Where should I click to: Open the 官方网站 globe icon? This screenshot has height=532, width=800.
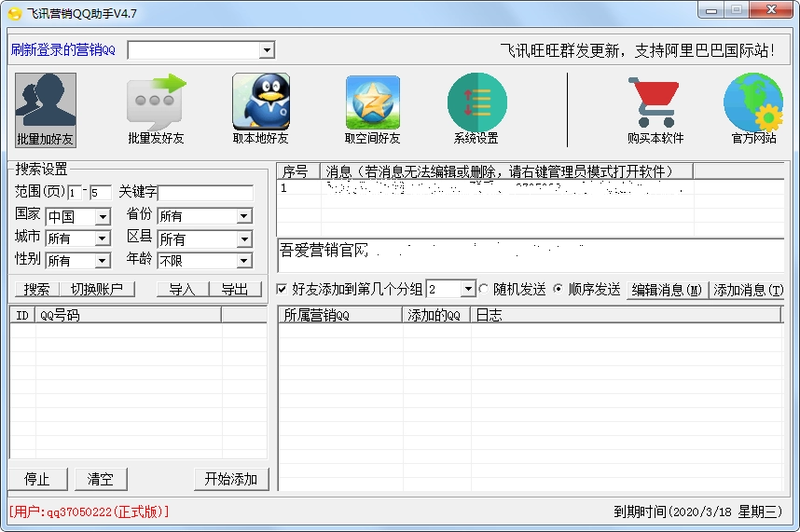(753, 110)
